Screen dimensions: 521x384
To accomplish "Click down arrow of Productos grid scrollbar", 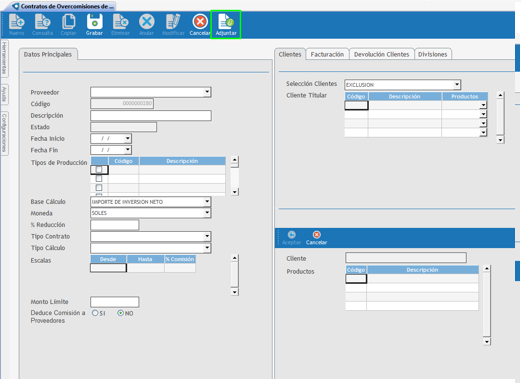I will [487, 342].
